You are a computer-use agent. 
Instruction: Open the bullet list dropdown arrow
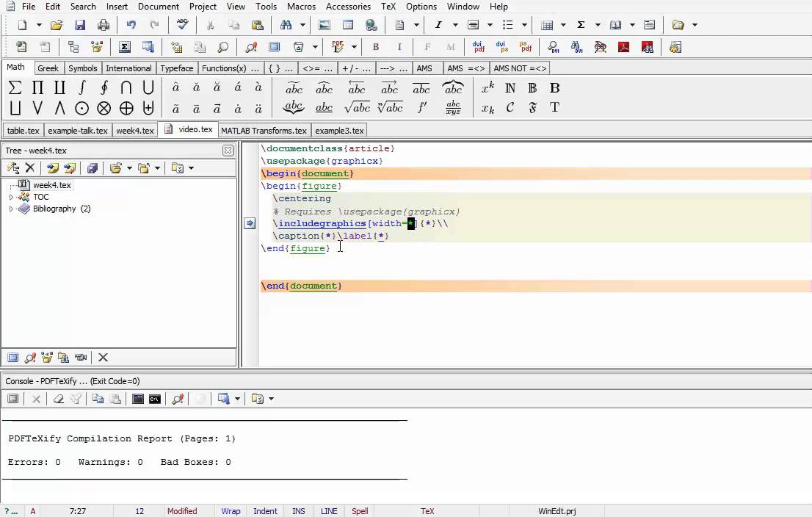[524, 25]
